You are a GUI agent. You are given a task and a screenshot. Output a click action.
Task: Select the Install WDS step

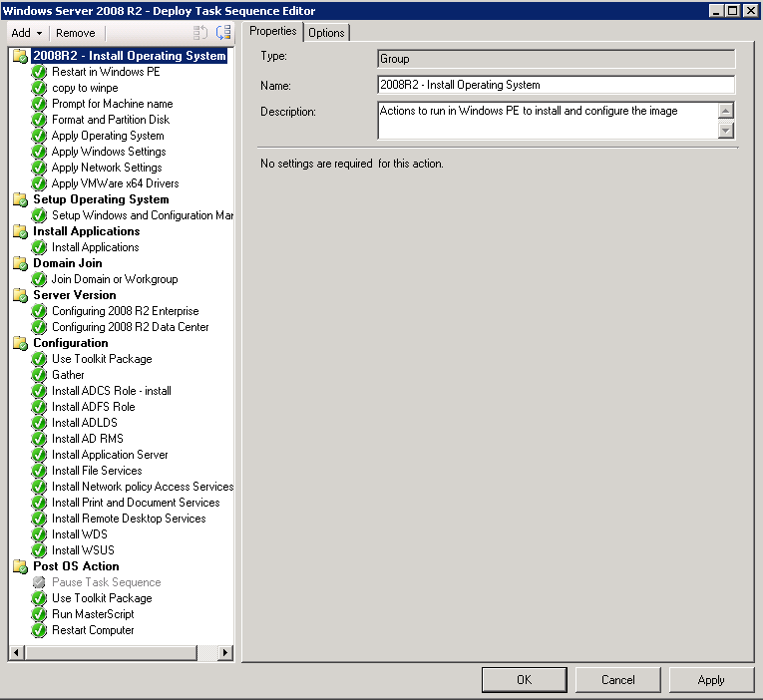[x=80, y=534]
